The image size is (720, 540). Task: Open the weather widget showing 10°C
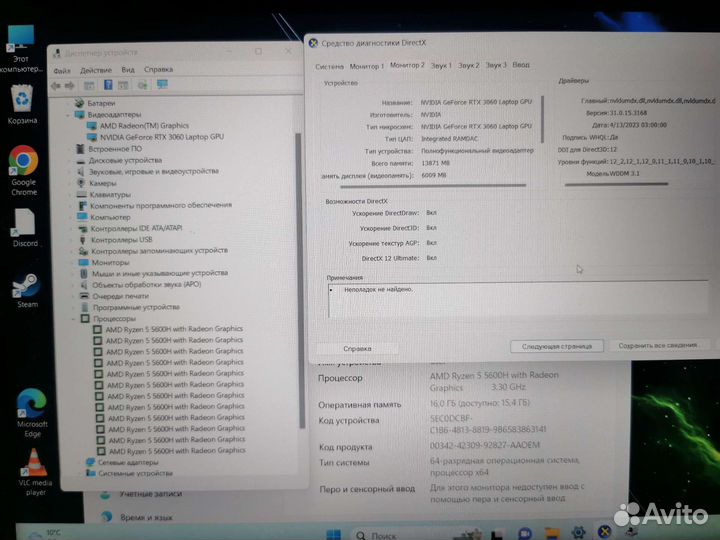[45, 534]
